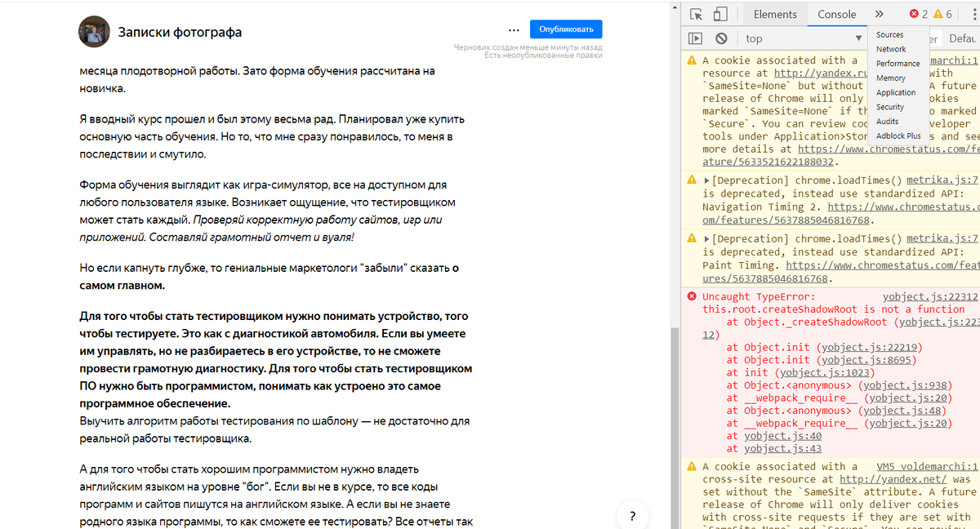The image size is (980, 529).
Task: Click the Записки фотографа channel title
Action: point(180,32)
